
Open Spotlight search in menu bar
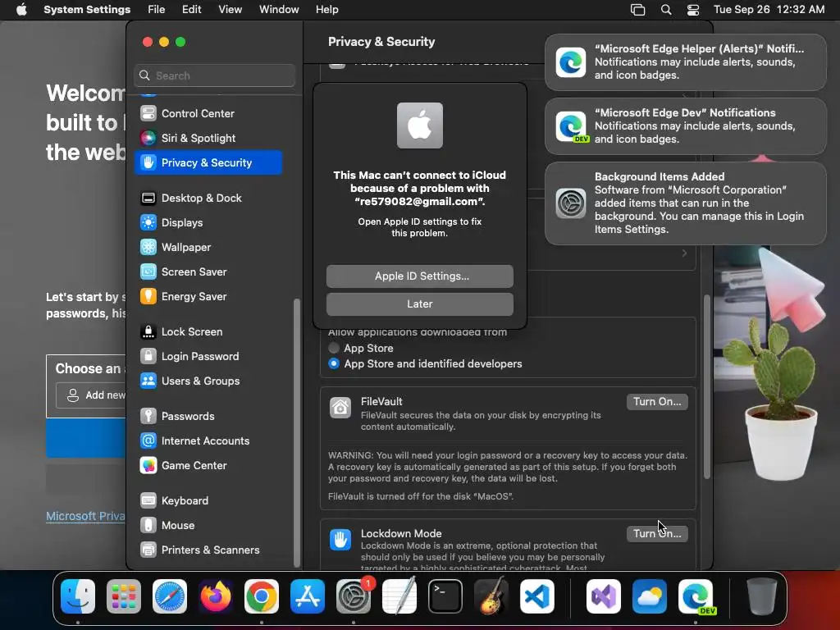pyautogui.click(x=666, y=10)
